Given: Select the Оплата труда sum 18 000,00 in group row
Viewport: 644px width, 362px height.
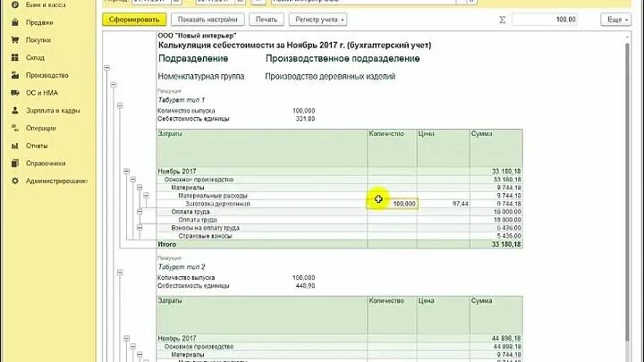Looking at the screenshot, I should coord(508,212).
